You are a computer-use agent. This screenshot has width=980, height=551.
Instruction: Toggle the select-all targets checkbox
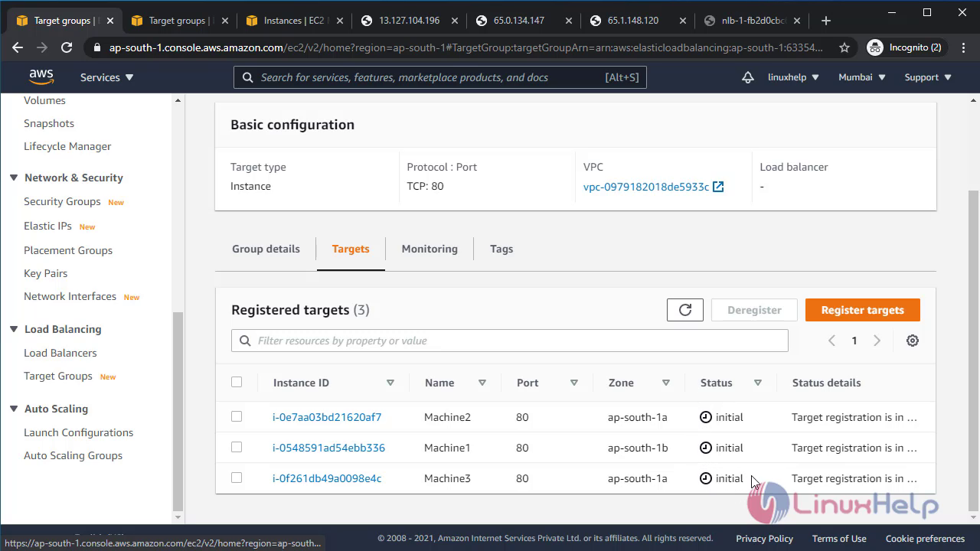[x=237, y=382]
